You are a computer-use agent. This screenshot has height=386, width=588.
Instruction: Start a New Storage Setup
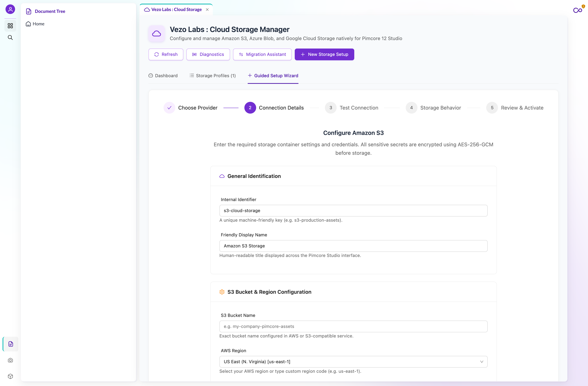(x=324, y=54)
